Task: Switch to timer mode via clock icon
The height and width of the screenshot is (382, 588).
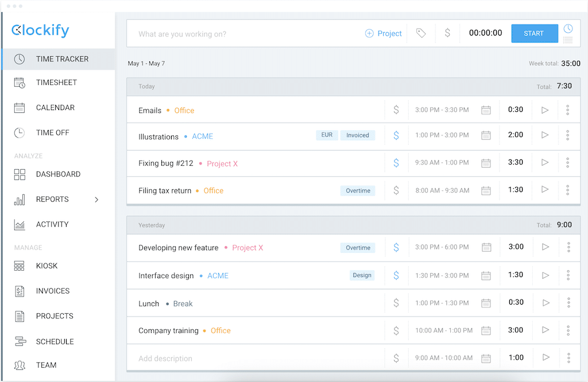Action: click(x=568, y=29)
